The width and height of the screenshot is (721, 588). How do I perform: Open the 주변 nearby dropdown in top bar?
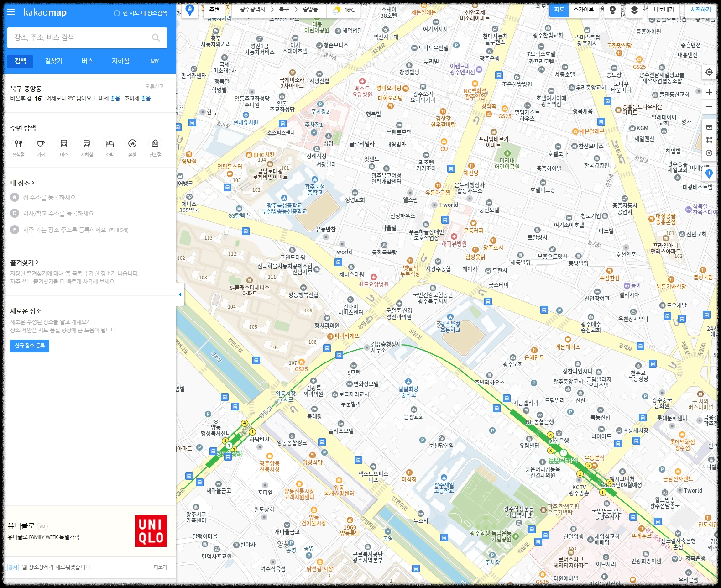tap(214, 10)
